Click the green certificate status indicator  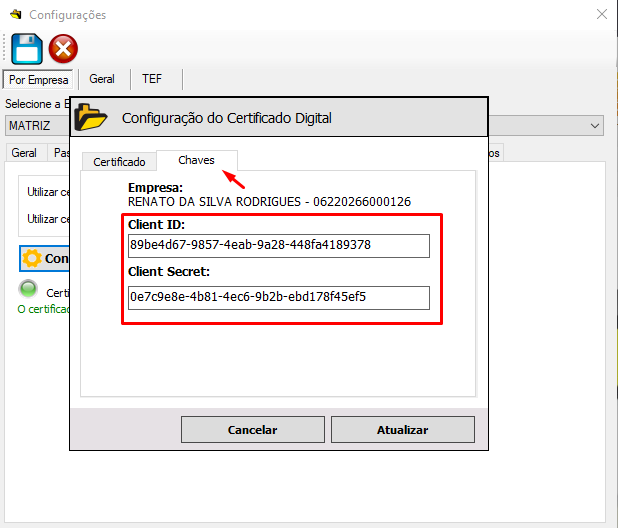28,290
